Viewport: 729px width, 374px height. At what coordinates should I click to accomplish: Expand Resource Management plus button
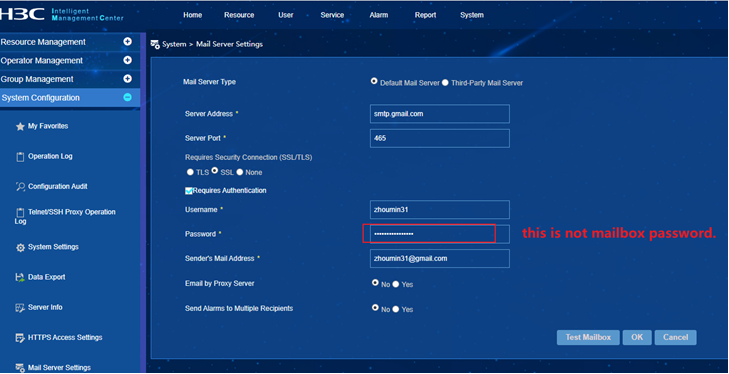pos(127,41)
